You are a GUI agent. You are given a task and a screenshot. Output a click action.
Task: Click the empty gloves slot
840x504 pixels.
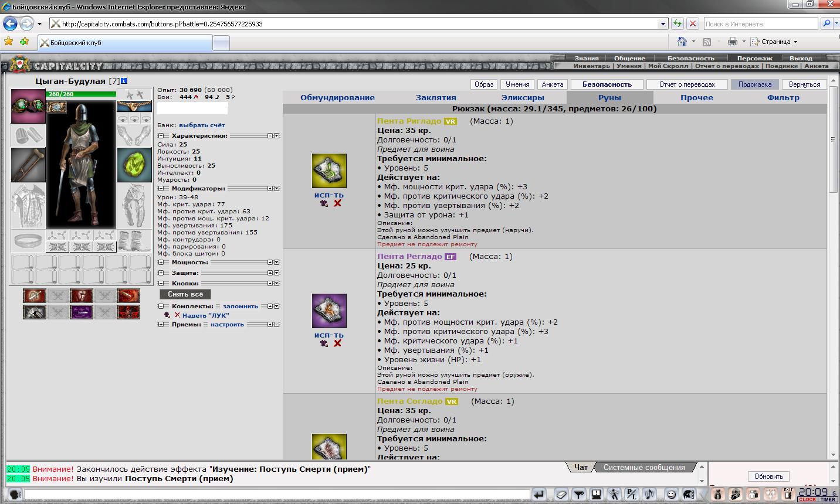click(x=134, y=135)
